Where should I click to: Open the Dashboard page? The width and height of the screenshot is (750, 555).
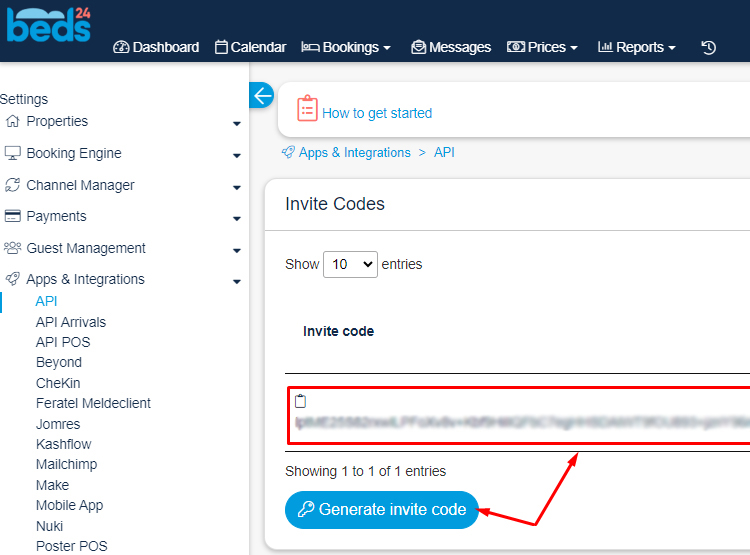(156, 47)
